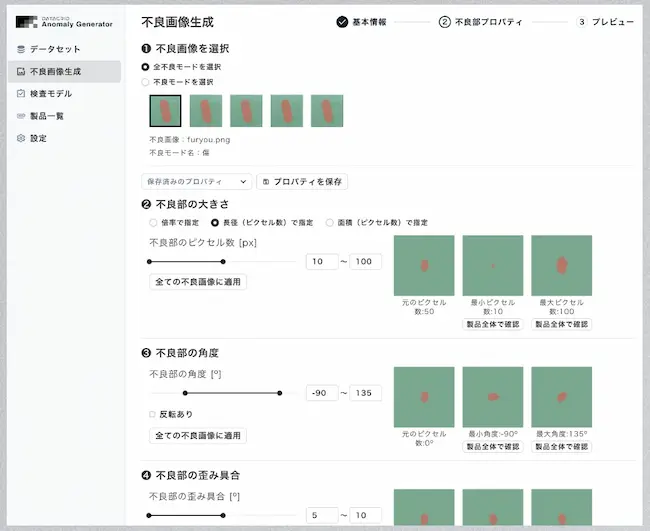The width and height of the screenshot is (650, 531).
Task: Click the step 2 不良部プロパティ circle
Action: coord(444,21)
